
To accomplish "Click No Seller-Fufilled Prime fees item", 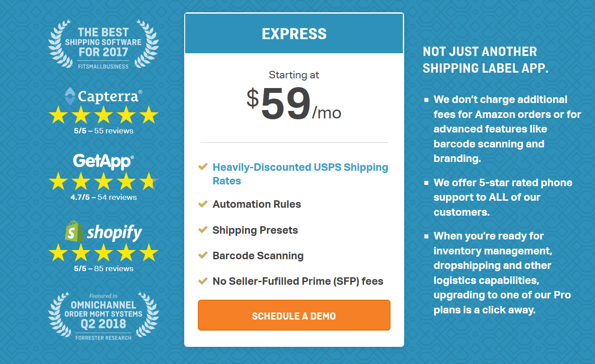I will pos(298,281).
